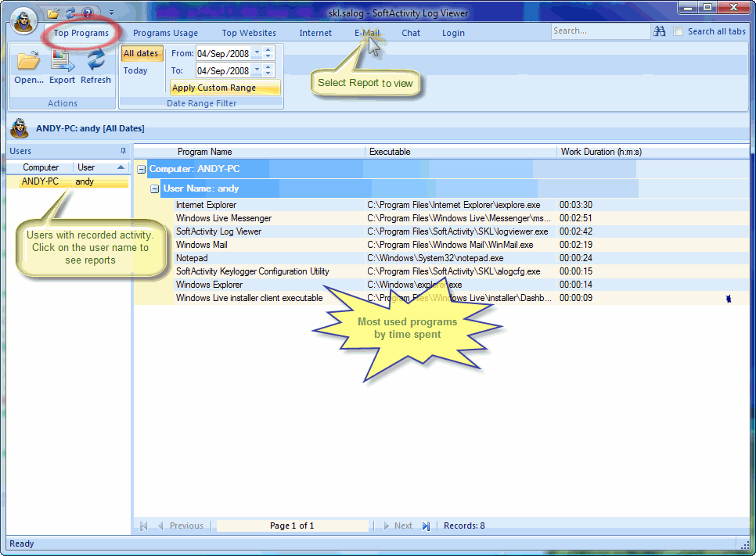Click the Page 1 of 1 indicator

(x=292, y=526)
